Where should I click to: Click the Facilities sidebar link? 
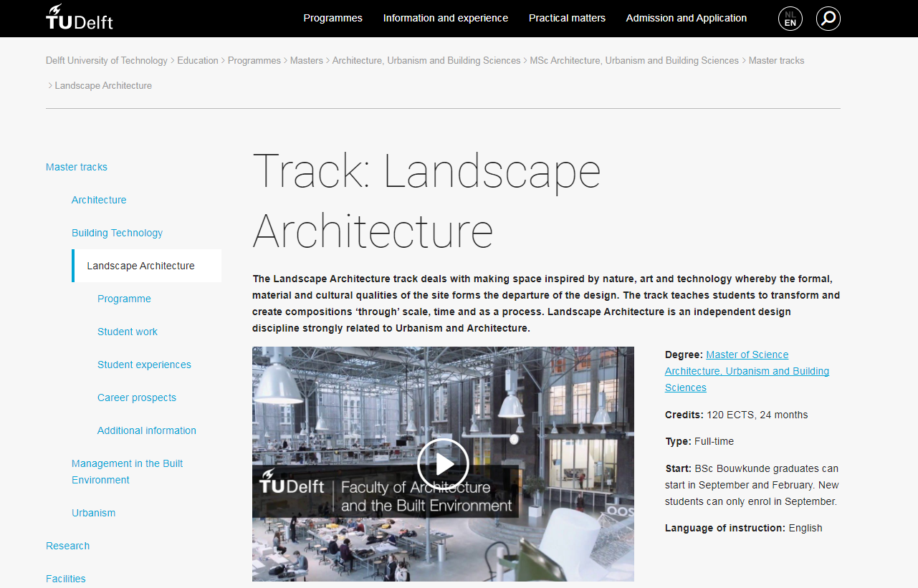66,579
